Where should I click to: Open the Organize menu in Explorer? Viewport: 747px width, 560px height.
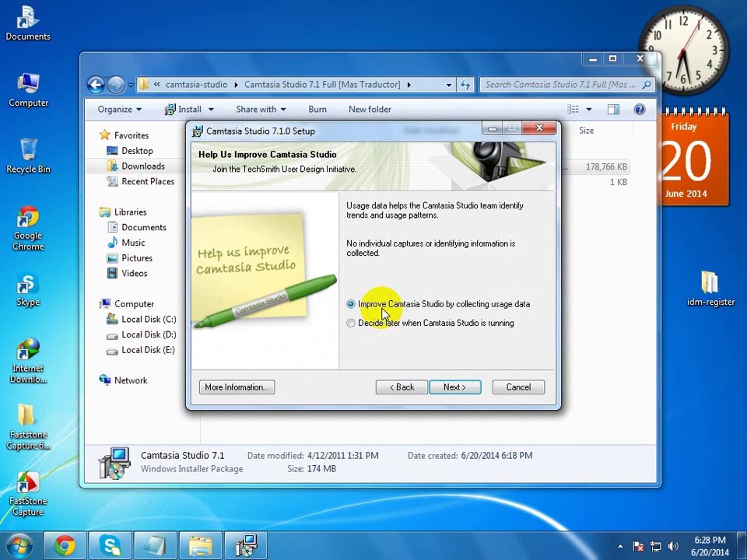pos(120,110)
